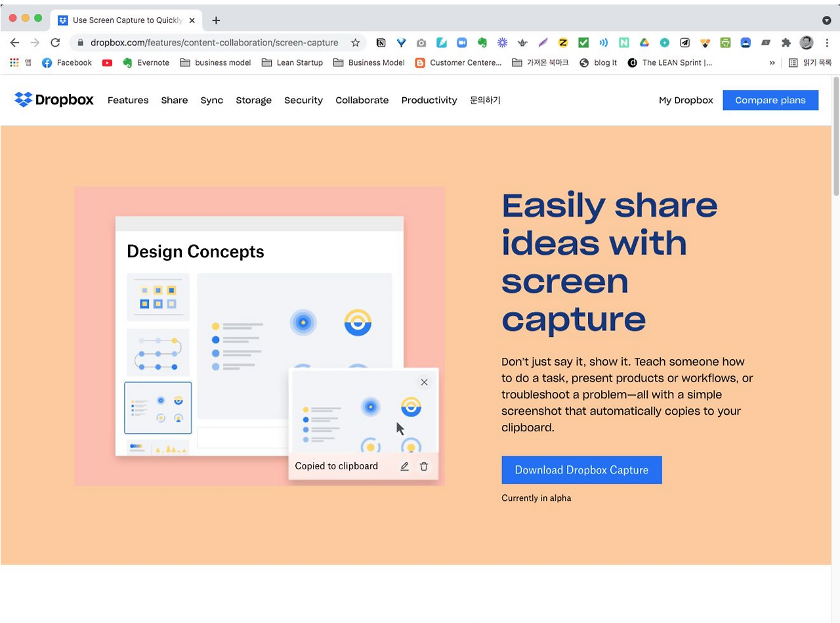Click the edit pencil on the clipboard preview
The width and height of the screenshot is (840, 623).
click(x=404, y=466)
